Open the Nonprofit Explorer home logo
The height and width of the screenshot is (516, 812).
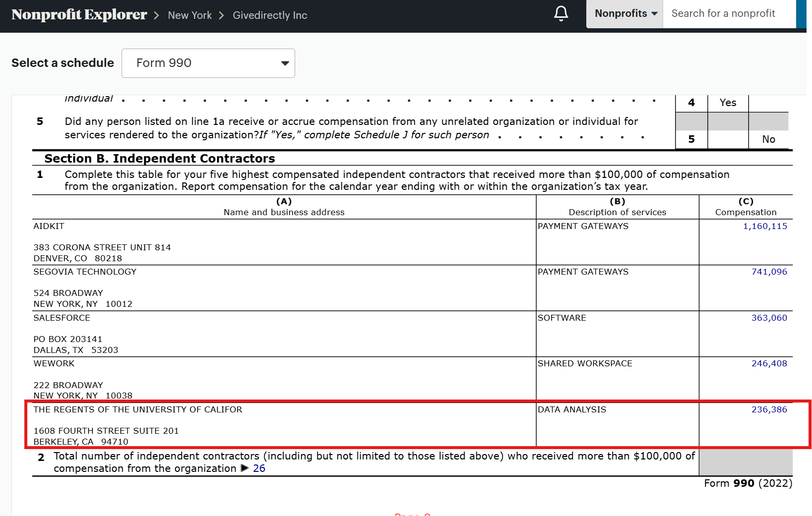click(79, 15)
